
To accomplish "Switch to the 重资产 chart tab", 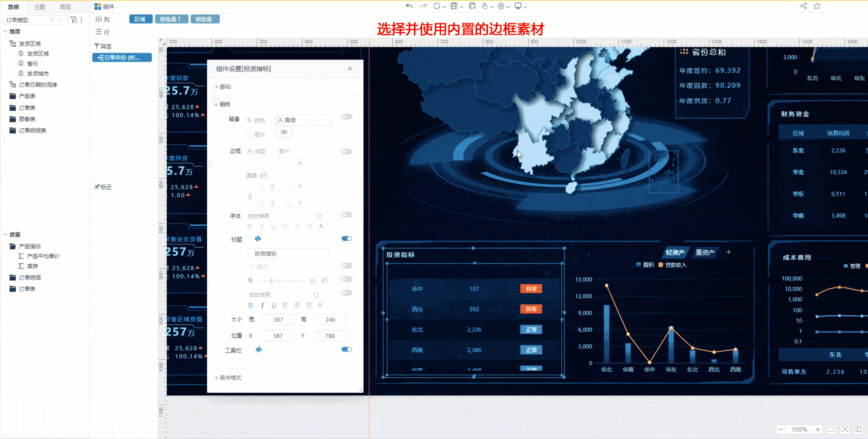I will [x=705, y=252].
